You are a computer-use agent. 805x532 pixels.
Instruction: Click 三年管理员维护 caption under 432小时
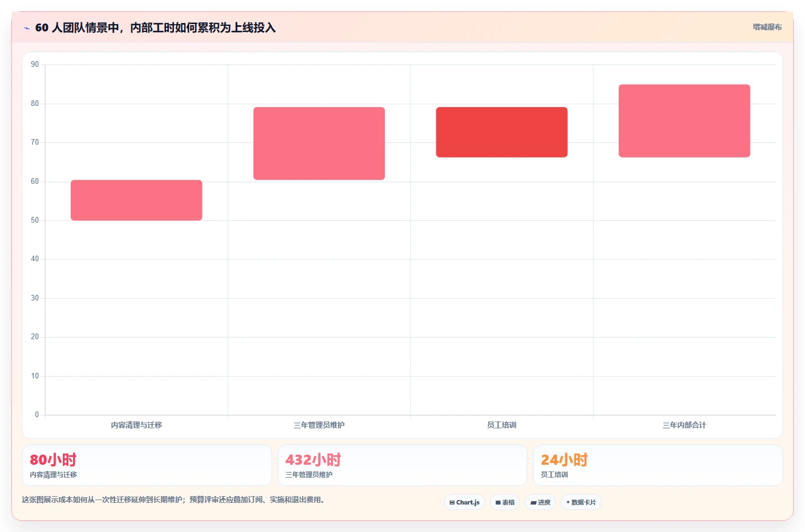(309, 474)
